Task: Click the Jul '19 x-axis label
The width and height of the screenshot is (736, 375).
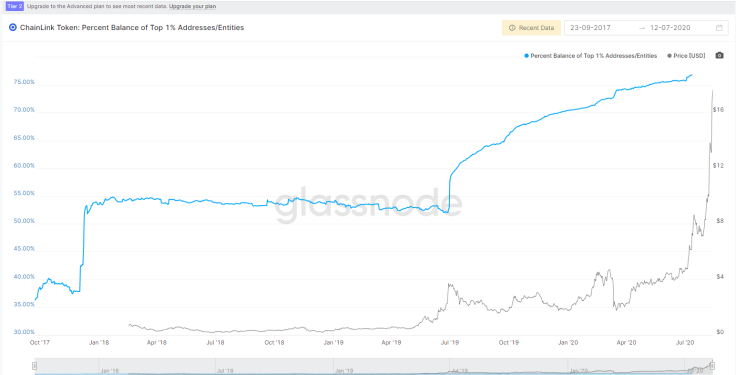Action: pos(450,343)
